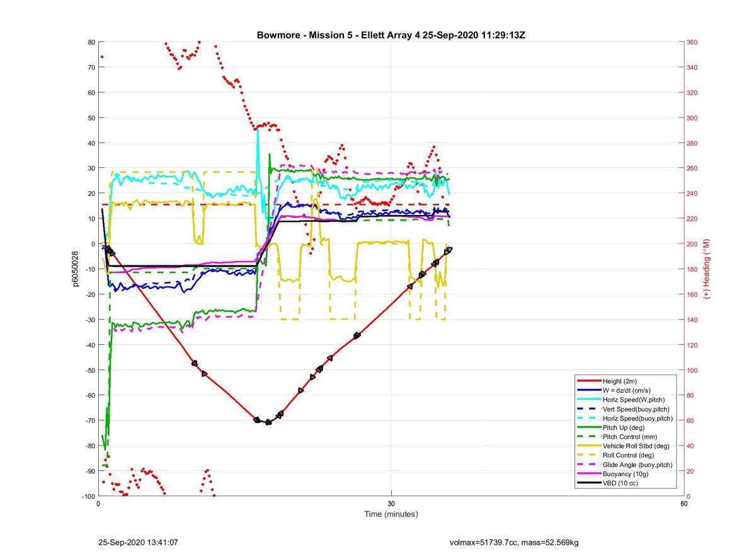Click the (+) Heading (°M) axis label
Image resolution: width=756 pixels, height=558 pixels.
pos(706,269)
